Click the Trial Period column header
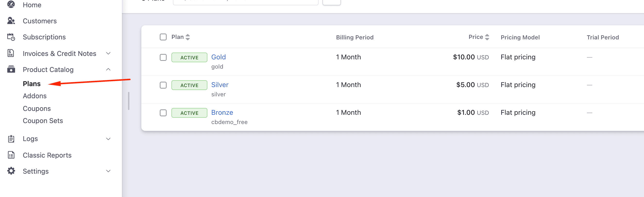Viewport: 644px width, 197px height. point(603,37)
